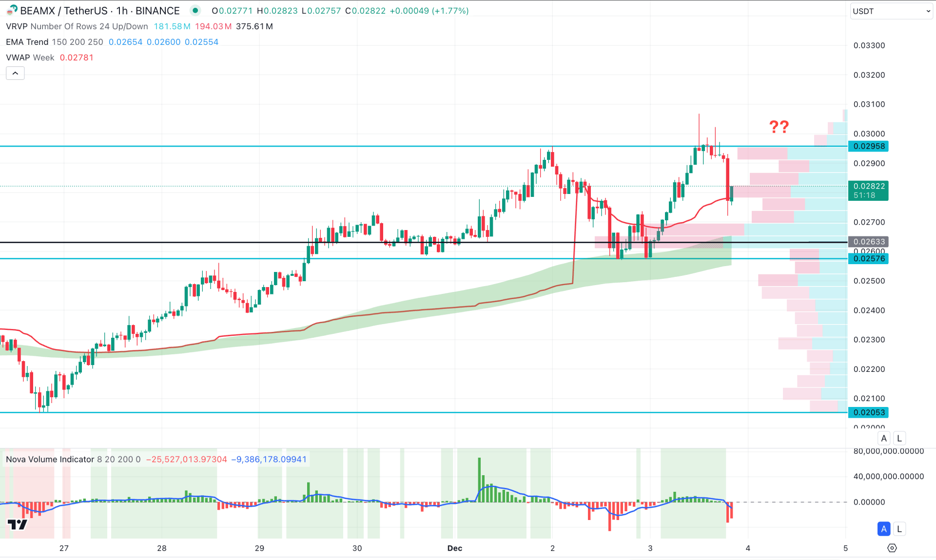Select the VRVP indicator legend
Screen dimensions: 936x560
[77, 26]
